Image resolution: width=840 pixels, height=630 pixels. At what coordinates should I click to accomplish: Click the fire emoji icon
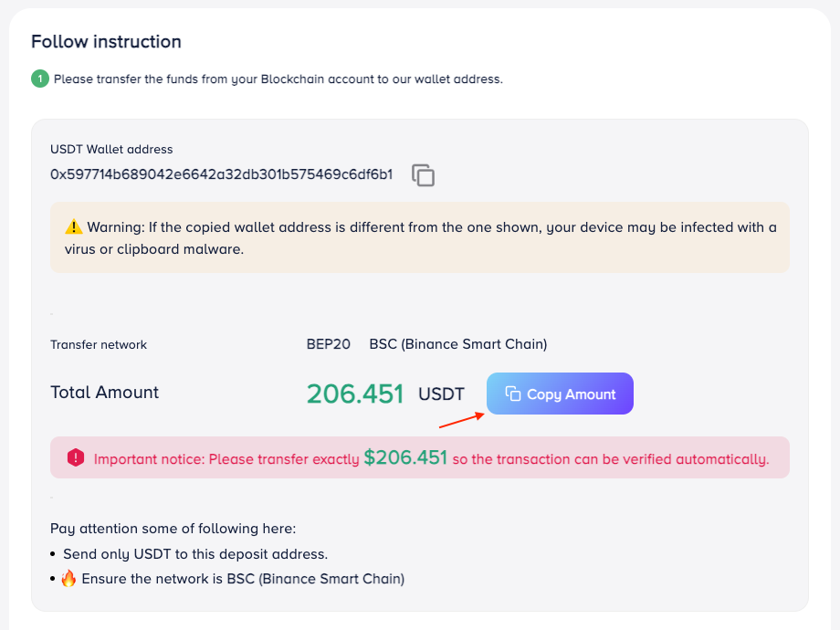pos(68,578)
